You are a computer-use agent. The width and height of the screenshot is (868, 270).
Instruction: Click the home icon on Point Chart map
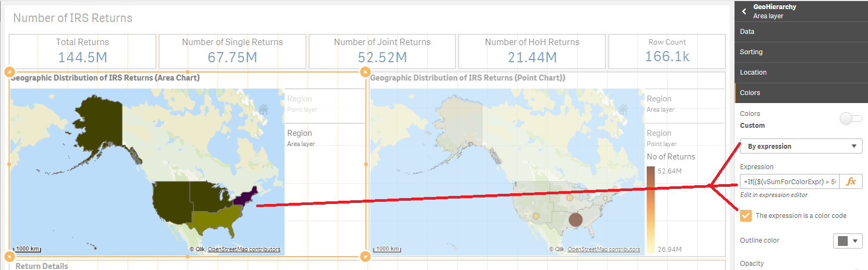point(623,110)
